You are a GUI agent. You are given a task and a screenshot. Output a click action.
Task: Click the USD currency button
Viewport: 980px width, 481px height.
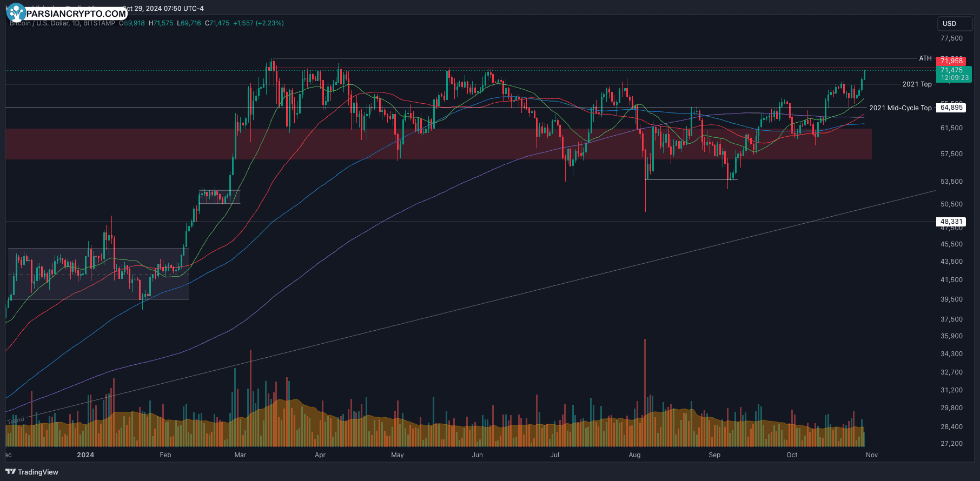tap(954, 24)
